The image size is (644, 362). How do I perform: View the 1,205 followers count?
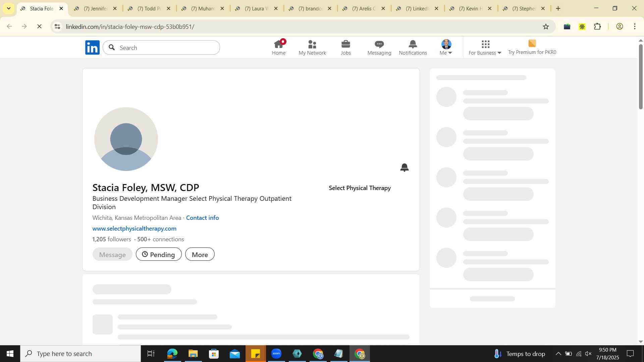click(112, 239)
